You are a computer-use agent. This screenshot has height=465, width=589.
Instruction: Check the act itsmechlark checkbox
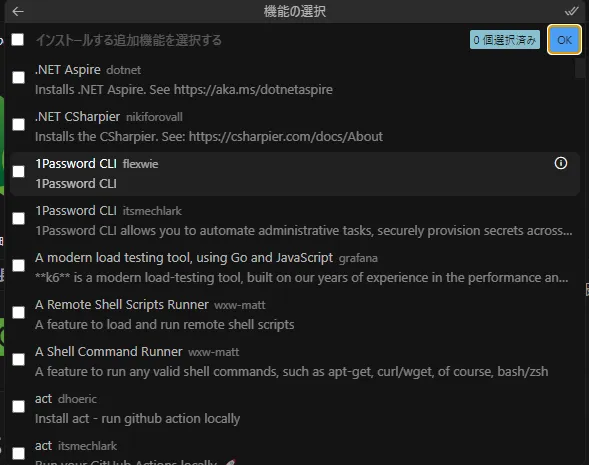click(18, 453)
